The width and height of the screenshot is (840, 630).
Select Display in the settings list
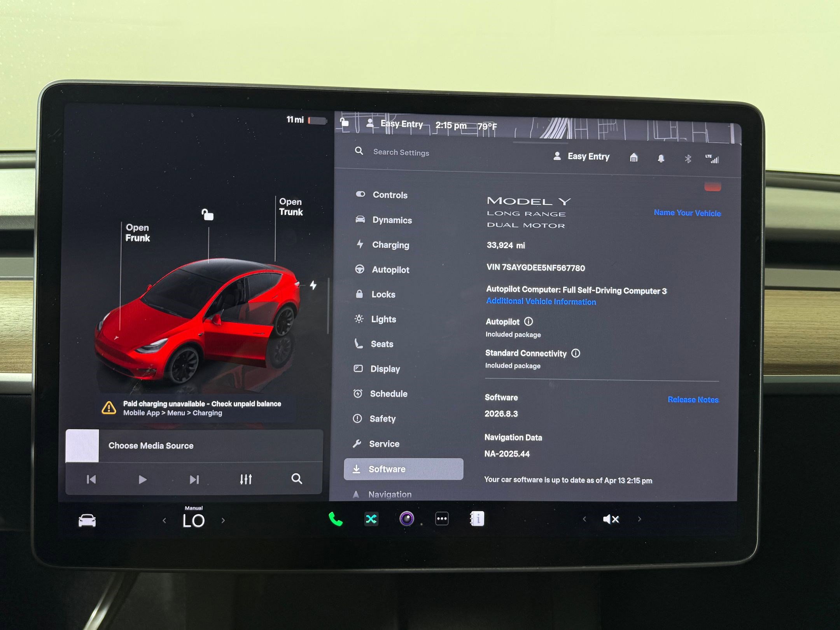pyautogui.click(x=377, y=369)
